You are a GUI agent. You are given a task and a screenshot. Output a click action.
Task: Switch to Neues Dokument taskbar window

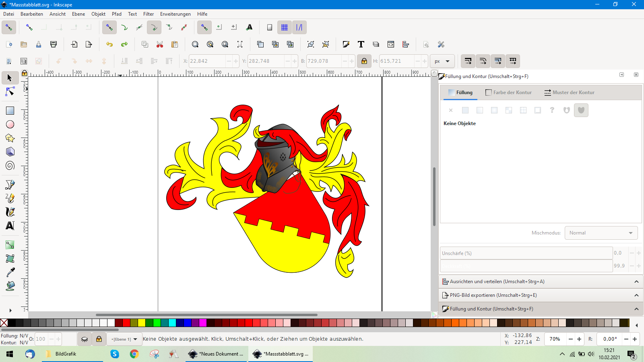coord(217,354)
